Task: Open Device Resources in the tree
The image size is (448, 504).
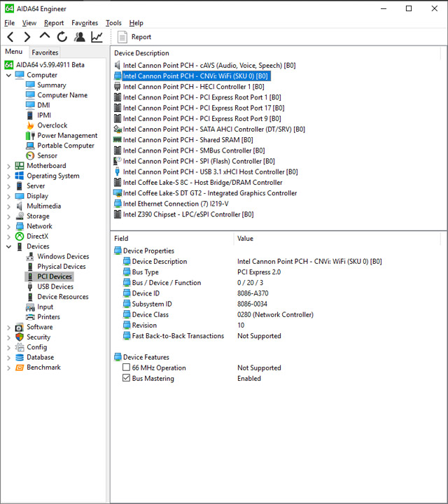Action: [63, 297]
